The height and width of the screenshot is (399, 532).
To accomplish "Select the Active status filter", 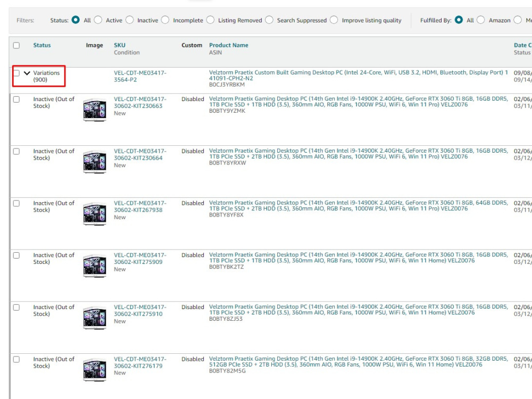I will click(x=98, y=20).
